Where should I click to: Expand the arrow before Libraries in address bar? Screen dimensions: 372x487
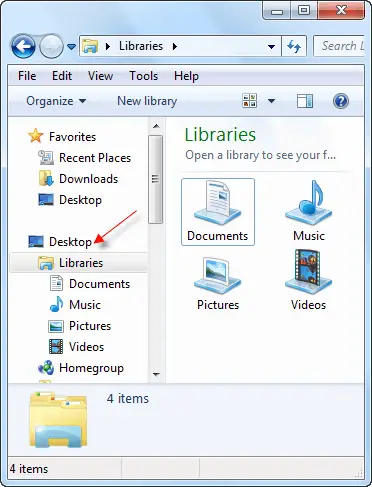pos(108,46)
